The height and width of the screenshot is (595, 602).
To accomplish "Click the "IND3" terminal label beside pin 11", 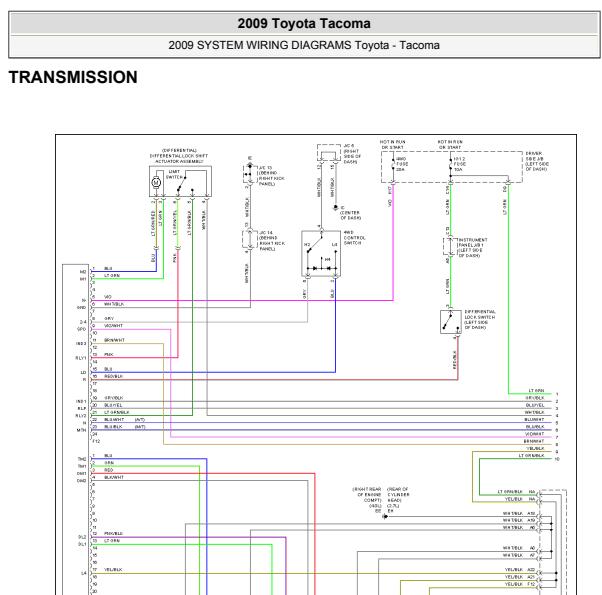I will tap(81, 344).
